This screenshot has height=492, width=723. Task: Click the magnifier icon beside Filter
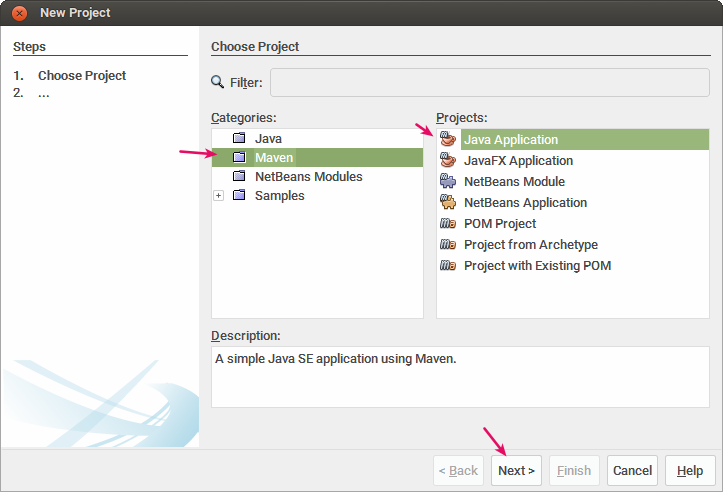[217, 82]
